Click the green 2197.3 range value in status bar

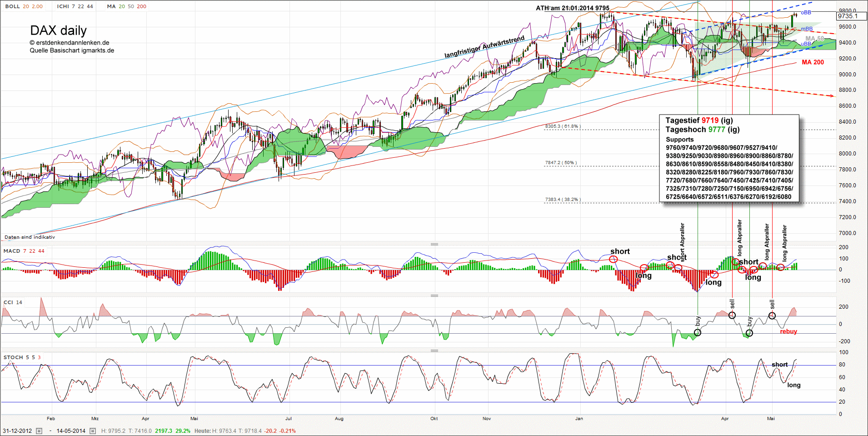click(x=164, y=431)
